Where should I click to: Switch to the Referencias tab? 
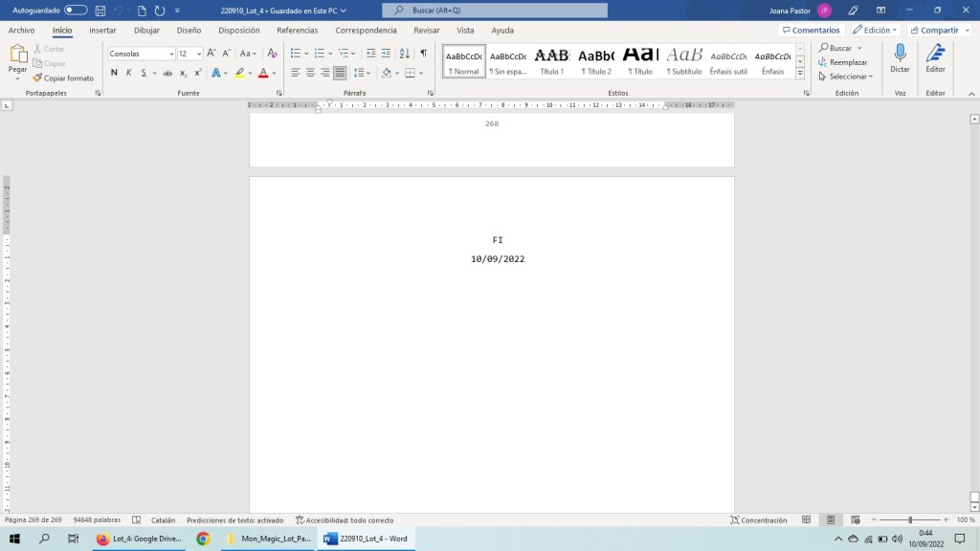[x=297, y=30]
